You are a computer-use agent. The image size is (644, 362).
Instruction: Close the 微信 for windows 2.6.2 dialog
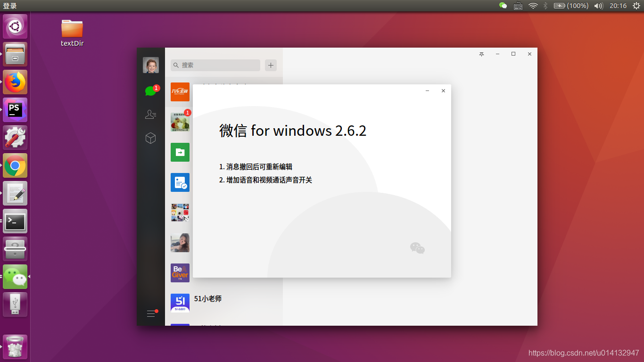443,91
